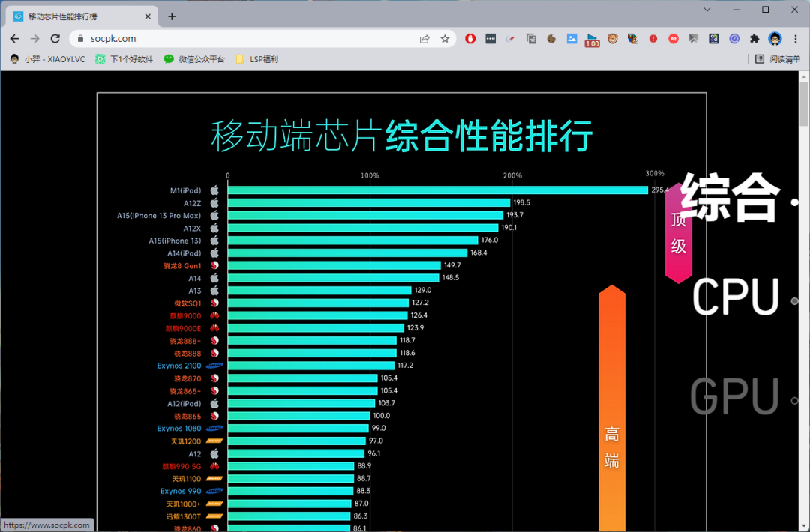Switch to the CPU ranking view
Image resolution: width=810 pixels, height=532 pixels.
pos(735,297)
